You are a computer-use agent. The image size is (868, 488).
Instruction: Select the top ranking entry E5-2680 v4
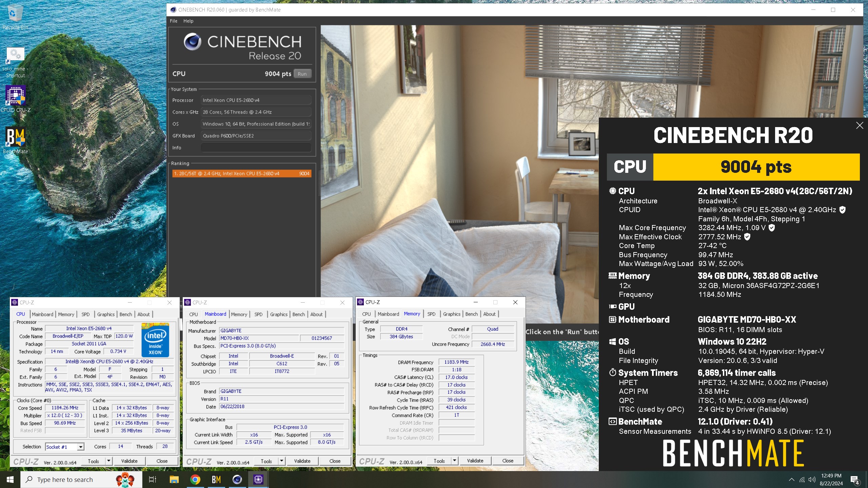coord(242,174)
